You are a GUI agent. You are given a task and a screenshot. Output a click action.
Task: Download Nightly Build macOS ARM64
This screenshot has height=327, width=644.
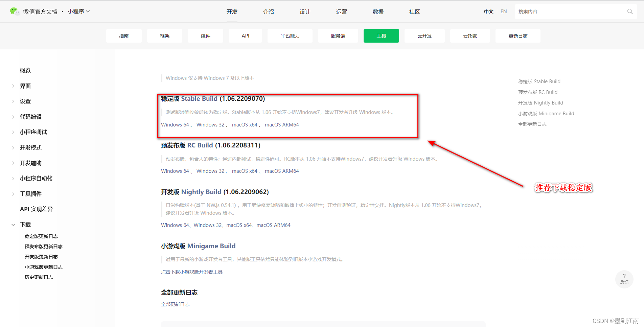(x=273, y=225)
